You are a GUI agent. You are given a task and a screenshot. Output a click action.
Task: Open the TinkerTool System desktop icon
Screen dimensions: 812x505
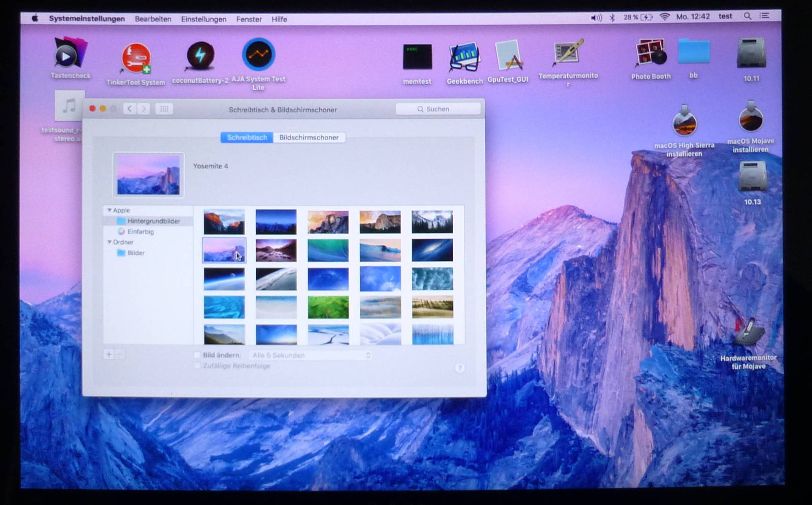pyautogui.click(x=136, y=59)
